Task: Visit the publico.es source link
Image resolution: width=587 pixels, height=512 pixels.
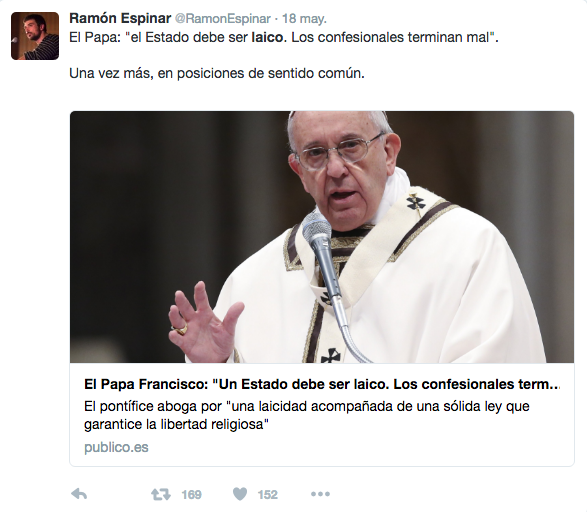Action: coord(116,447)
